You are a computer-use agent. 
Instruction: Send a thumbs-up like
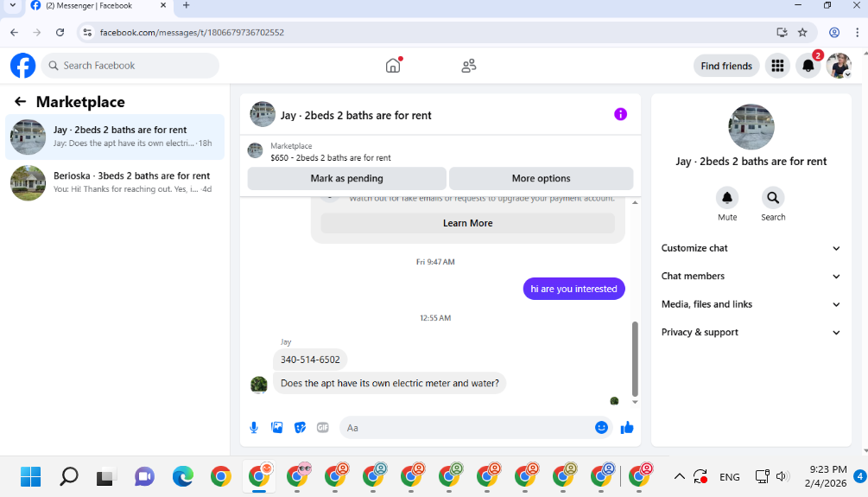[x=627, y=427]
